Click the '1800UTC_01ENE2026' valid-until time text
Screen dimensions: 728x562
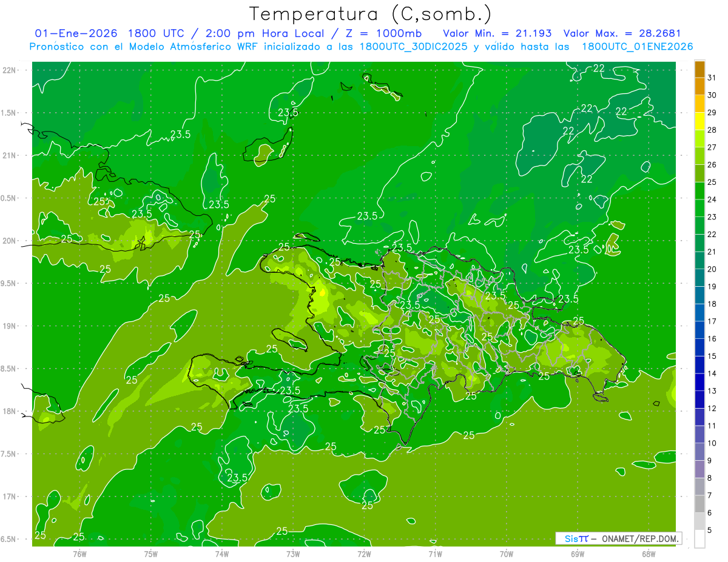(x=637, y=47)
